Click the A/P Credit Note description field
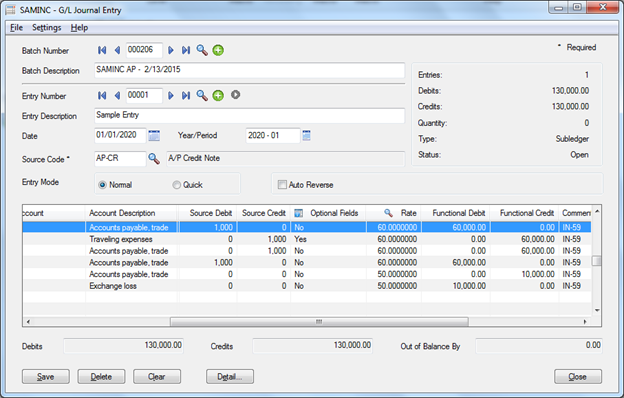 coord(285,158)
